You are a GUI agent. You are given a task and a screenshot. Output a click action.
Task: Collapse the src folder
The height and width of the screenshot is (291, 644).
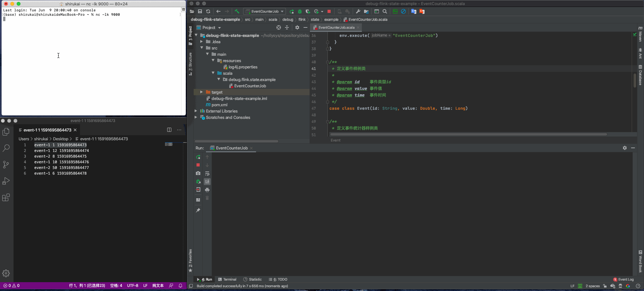click(x=202, y=48)
